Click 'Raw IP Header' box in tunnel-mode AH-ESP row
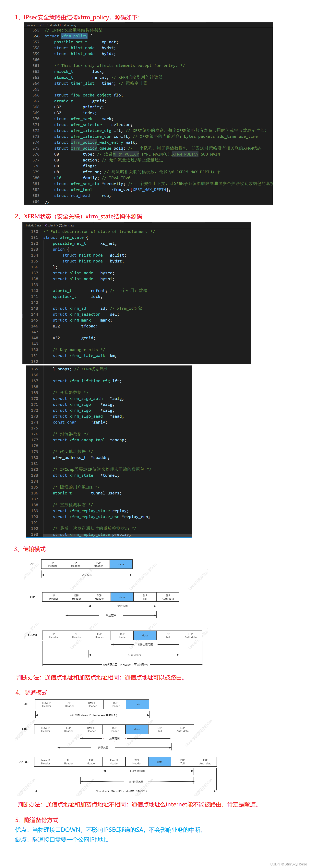 tap(114, 762)
